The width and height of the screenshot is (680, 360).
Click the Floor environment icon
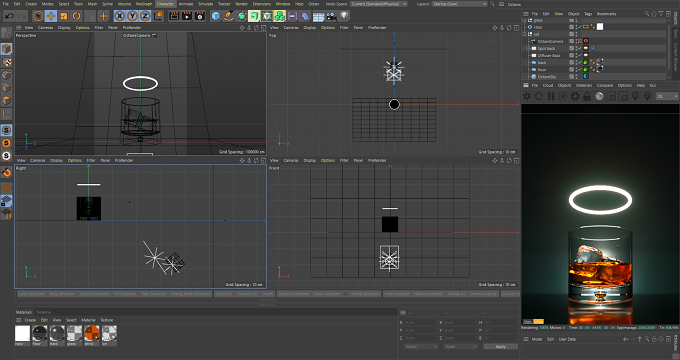(318, 16)
